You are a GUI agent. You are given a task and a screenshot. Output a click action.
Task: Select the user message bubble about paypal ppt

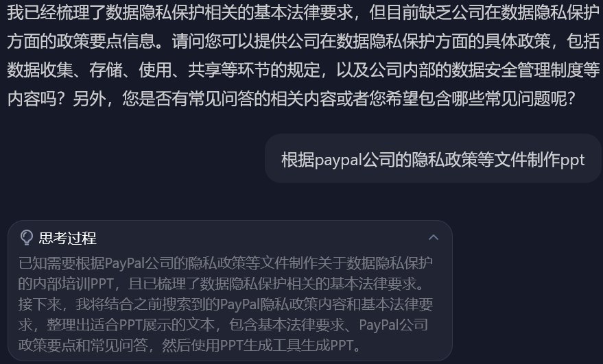(x=433, y=159)
